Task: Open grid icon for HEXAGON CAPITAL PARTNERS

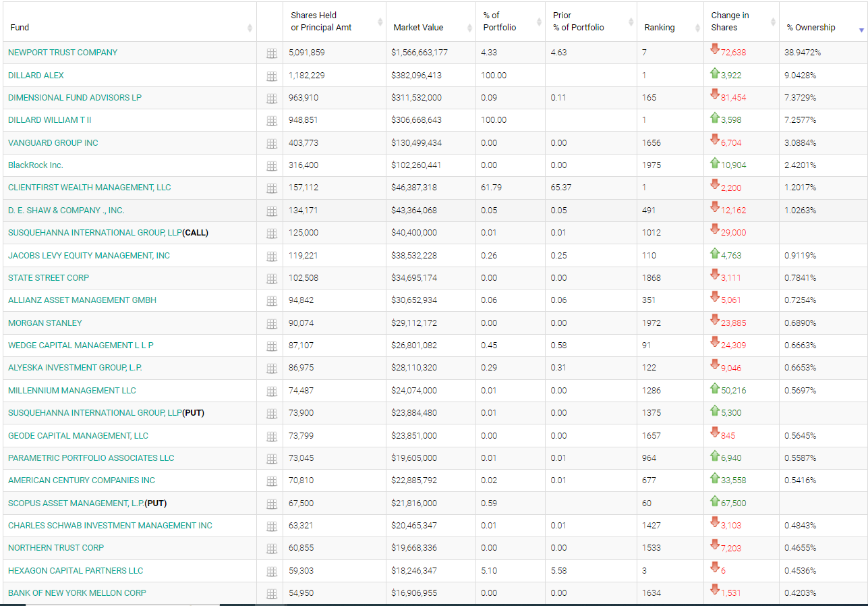Action: (272, 572)
